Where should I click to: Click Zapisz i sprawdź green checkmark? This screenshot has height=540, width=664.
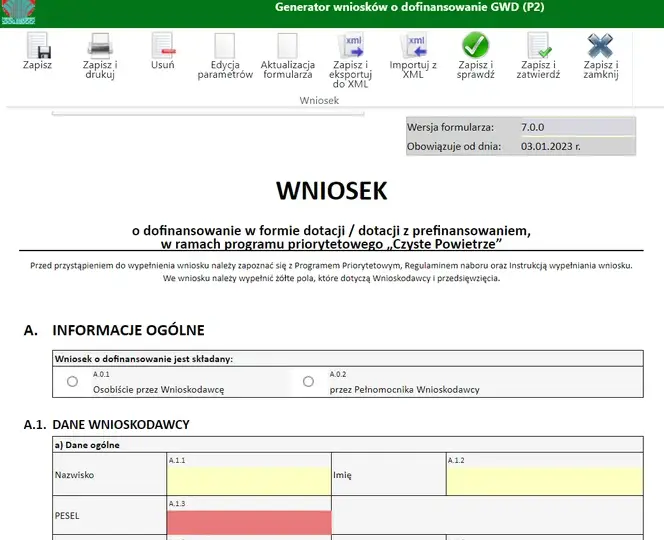tap(476, 45)
